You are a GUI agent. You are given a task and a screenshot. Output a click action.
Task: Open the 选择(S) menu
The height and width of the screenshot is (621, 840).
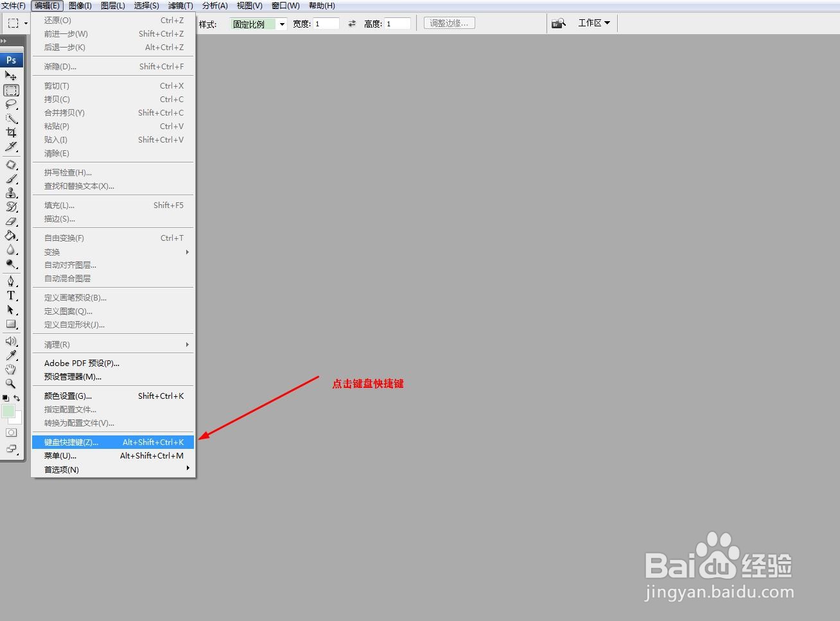pos(146,5)
